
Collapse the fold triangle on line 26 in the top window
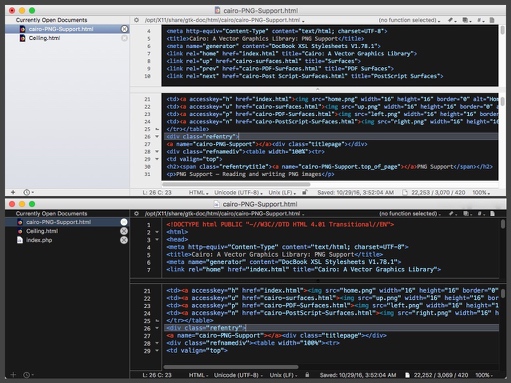point(157,136)
